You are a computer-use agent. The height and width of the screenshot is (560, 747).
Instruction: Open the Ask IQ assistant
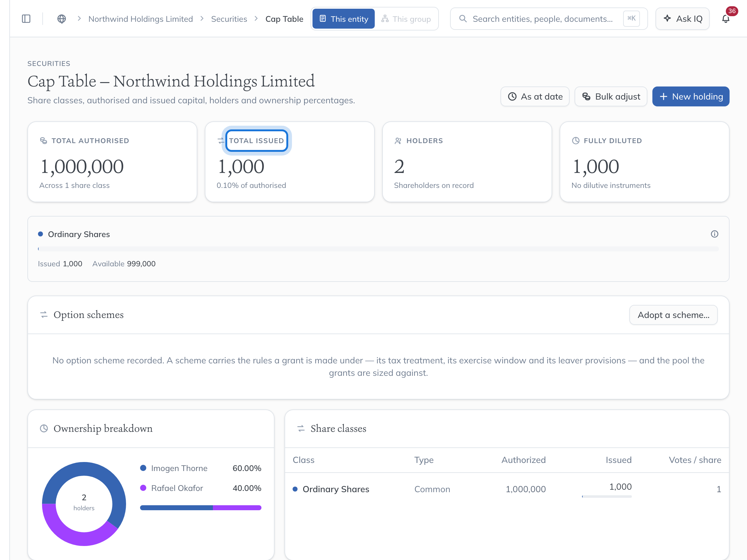point(683,19)
